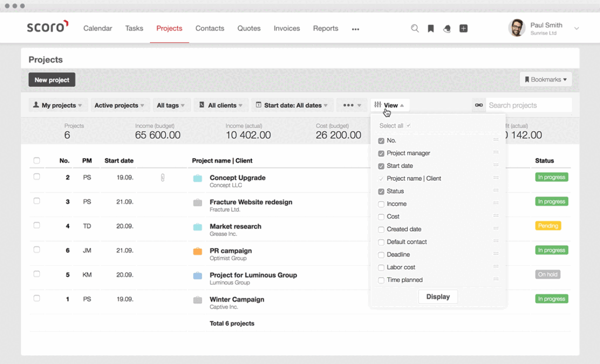600x364 pixels.
Task: Click drag handle next to Created date
Action: [x=496, y=228]
